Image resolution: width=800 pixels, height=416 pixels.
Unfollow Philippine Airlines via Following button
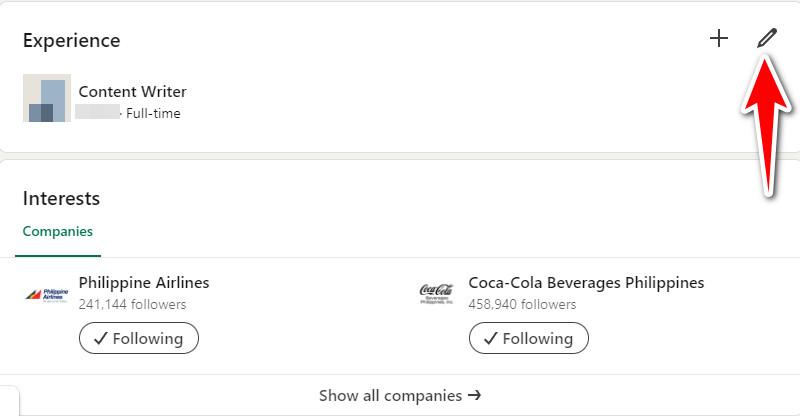coord(139,339)
